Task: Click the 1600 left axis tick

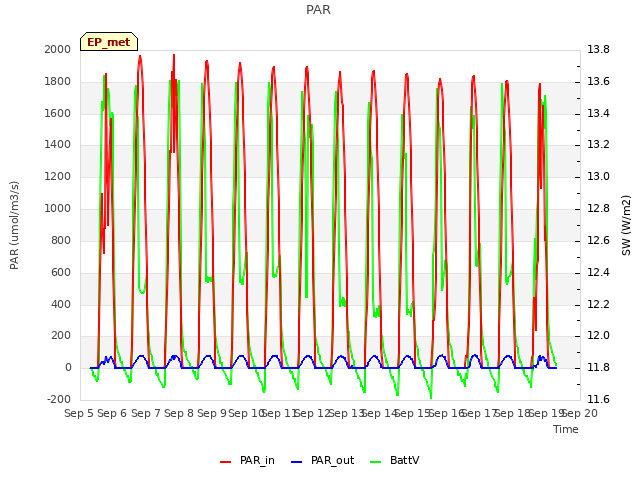Action: 58,113
